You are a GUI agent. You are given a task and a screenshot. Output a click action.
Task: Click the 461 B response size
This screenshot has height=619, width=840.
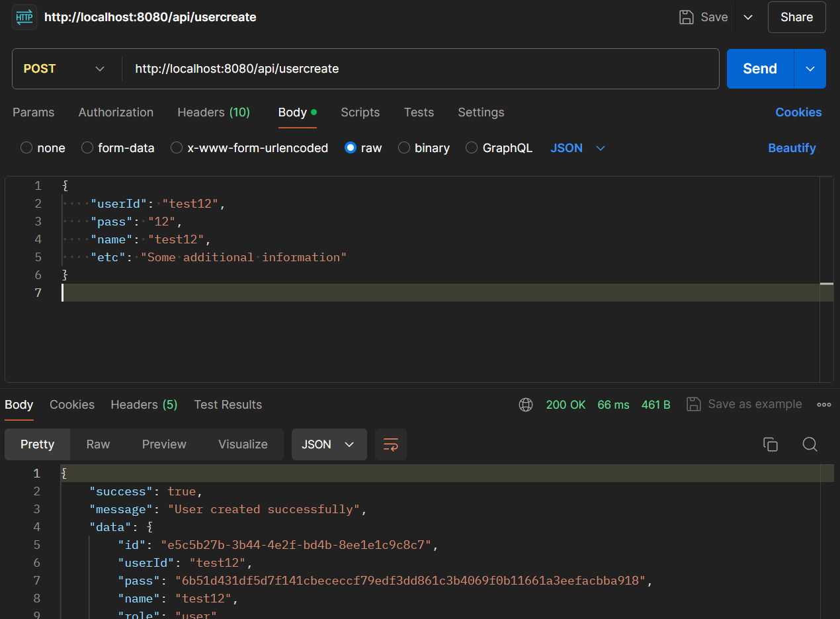[656, 405]
